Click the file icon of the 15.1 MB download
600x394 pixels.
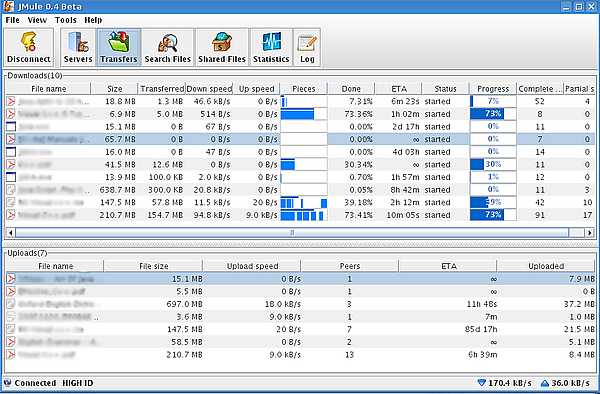(11, 127)
